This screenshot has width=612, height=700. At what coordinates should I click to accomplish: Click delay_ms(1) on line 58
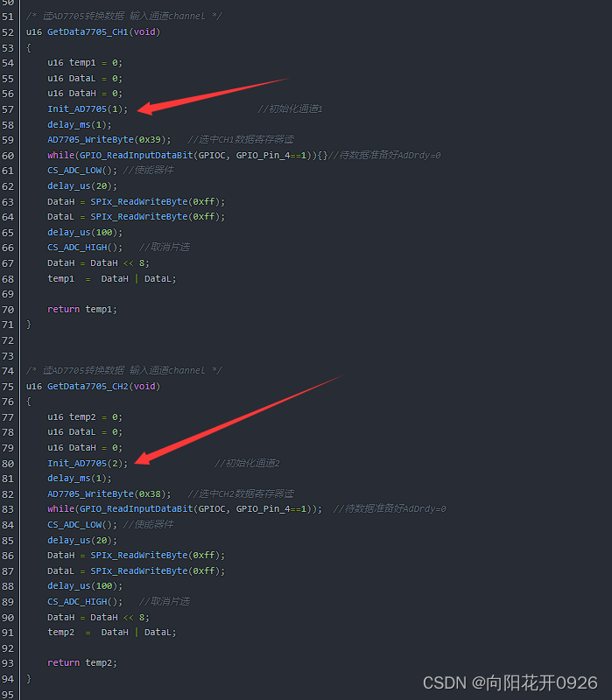pyautogui.click(x=80, y=124)
